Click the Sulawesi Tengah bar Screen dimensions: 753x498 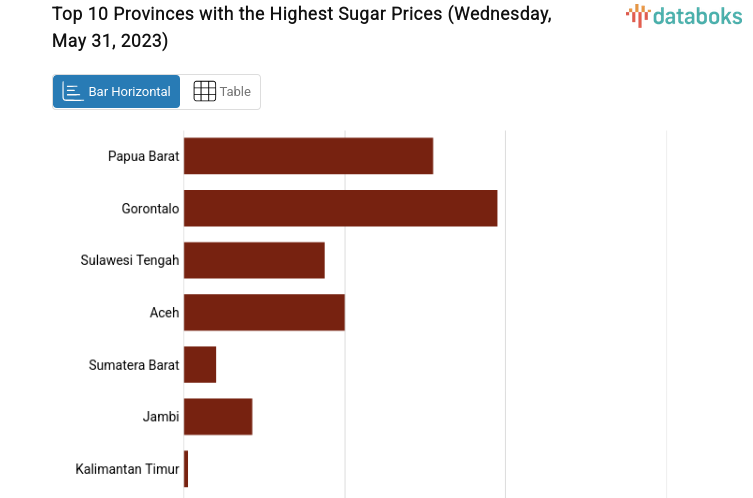[x=254, y=260]
